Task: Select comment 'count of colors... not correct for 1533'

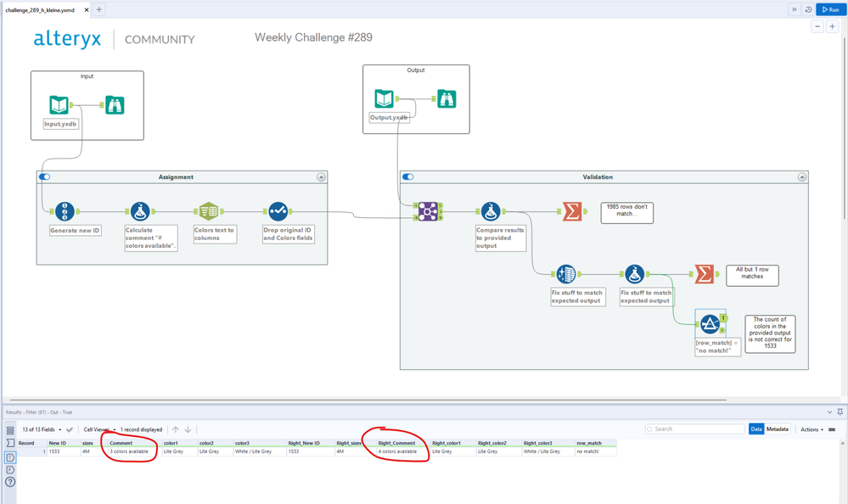Action: (x=770, y=334)
